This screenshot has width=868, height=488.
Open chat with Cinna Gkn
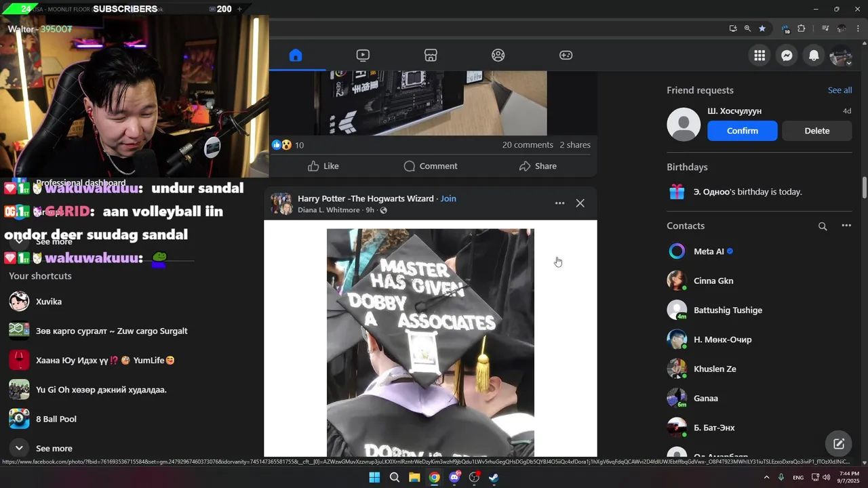click(759, 281)
